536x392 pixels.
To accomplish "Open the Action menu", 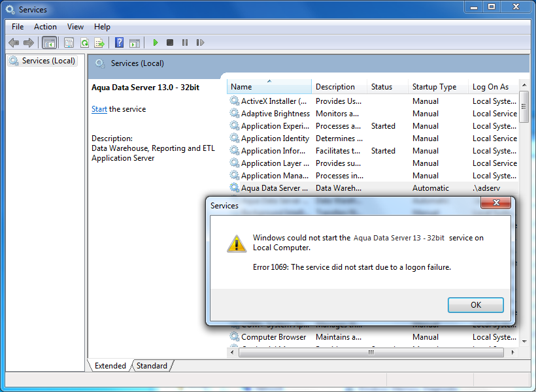I will [x=45, y=27].
